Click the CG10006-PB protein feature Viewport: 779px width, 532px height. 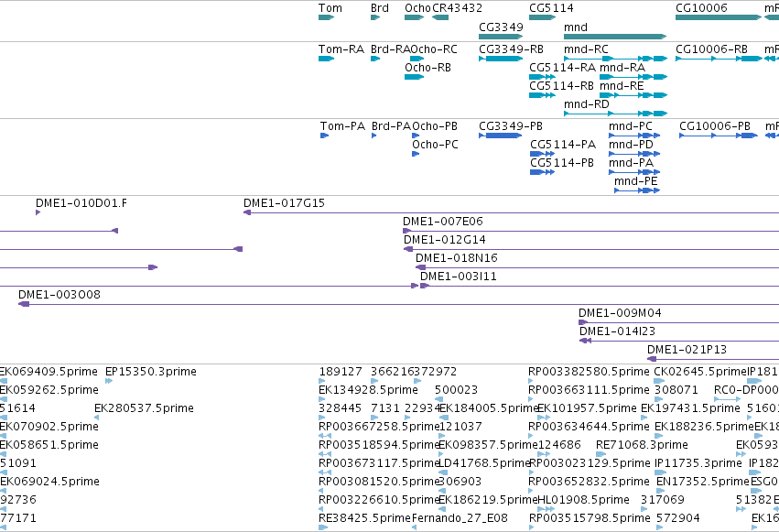[719, 136]
